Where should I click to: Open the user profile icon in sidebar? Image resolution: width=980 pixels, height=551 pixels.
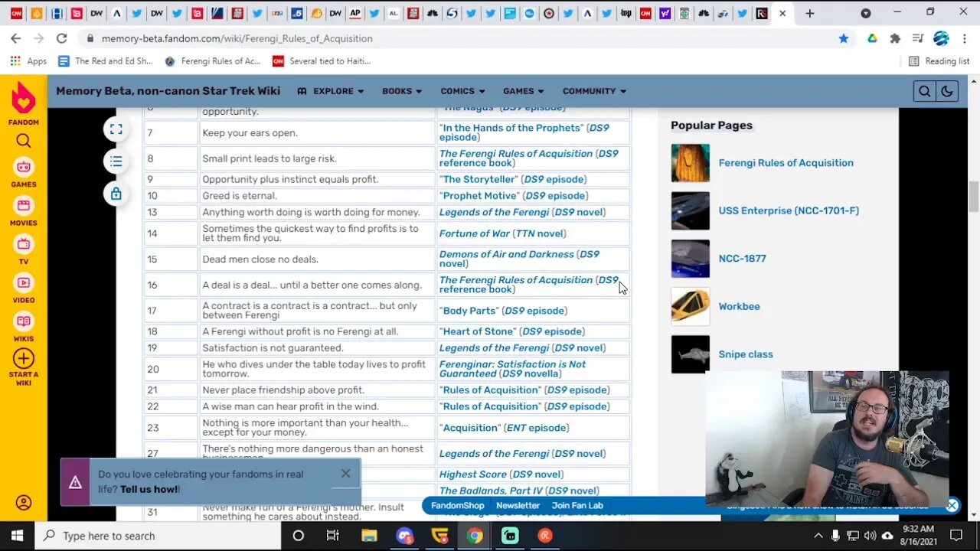point(24,503)
